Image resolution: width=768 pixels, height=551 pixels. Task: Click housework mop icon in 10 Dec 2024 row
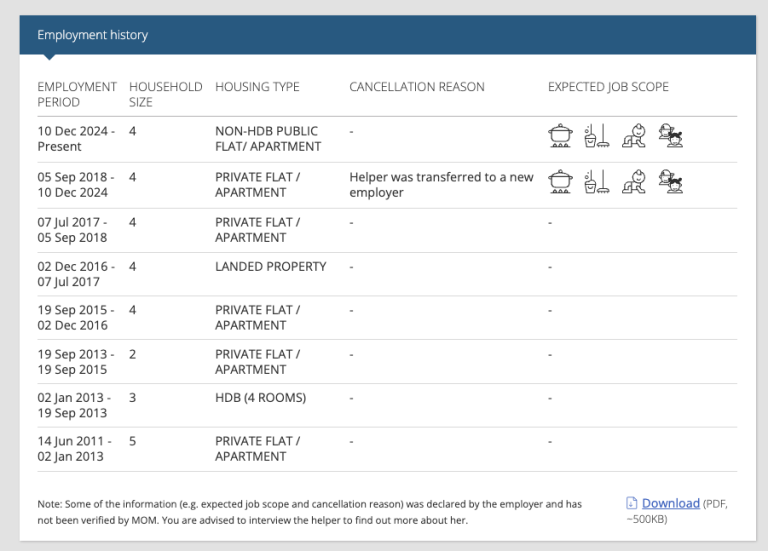pyautogui.click(x=597, y=136)
